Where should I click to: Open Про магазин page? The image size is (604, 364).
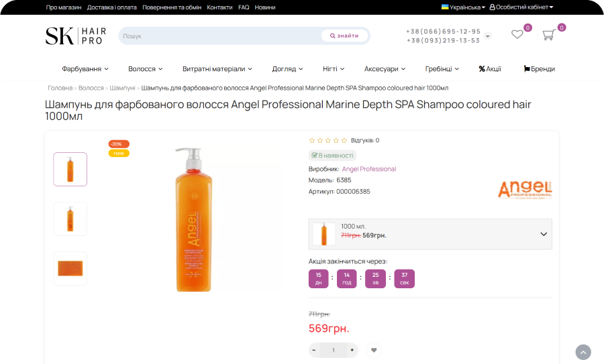64,7
